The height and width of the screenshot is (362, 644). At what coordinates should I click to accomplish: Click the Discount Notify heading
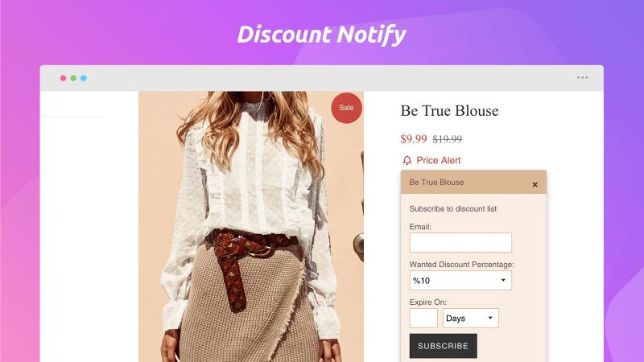point(321,35)
